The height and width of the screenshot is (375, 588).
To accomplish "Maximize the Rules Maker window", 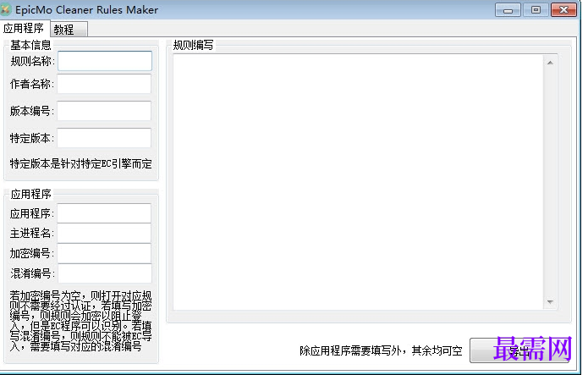I will click(x=536, y=10).
